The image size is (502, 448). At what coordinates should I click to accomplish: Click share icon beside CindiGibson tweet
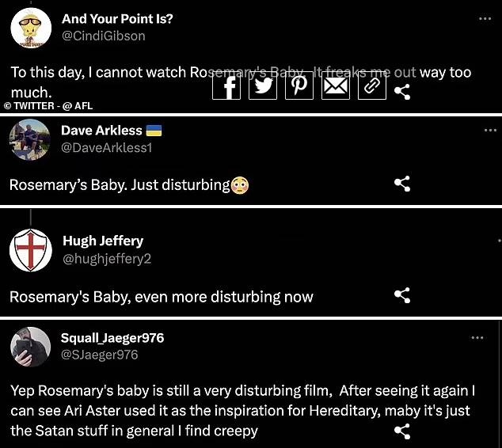(x=402, y=92)
